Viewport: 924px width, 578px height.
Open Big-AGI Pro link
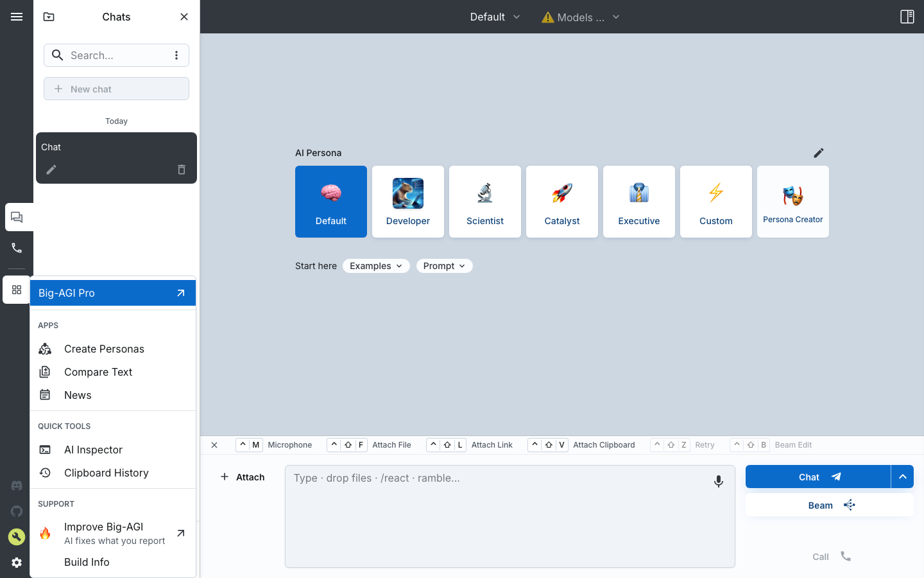tap(113, 293)
